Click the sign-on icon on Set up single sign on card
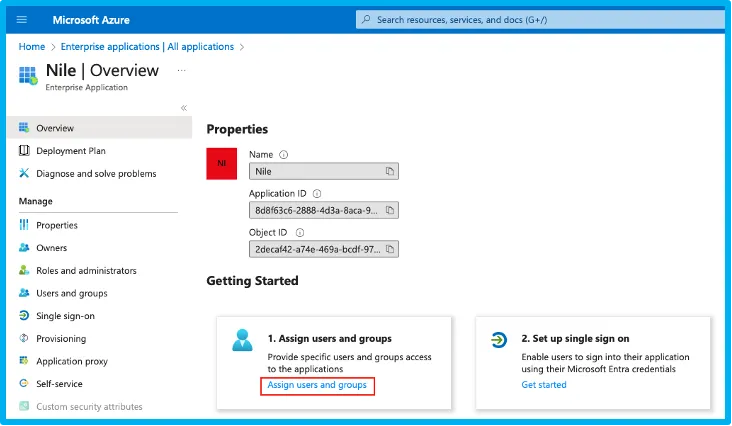The width and height of the screenshot is (732, 426). tap(499, 339)
